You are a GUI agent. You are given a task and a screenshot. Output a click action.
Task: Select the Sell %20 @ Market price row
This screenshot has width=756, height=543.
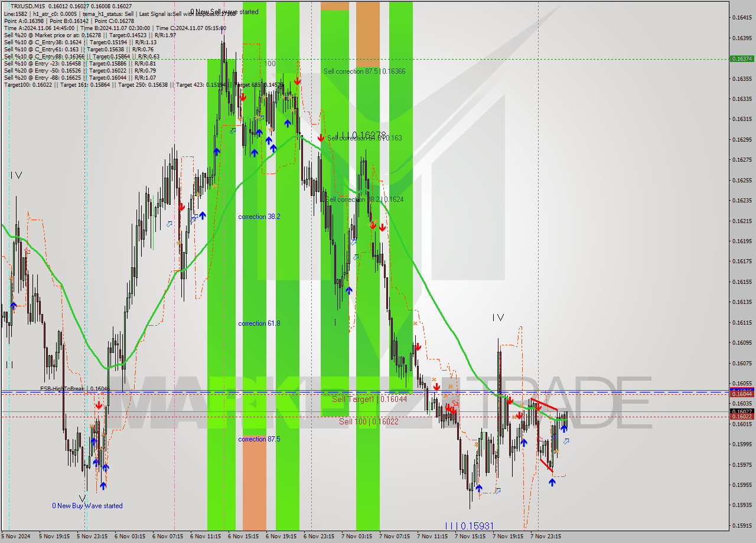(90, 35)
